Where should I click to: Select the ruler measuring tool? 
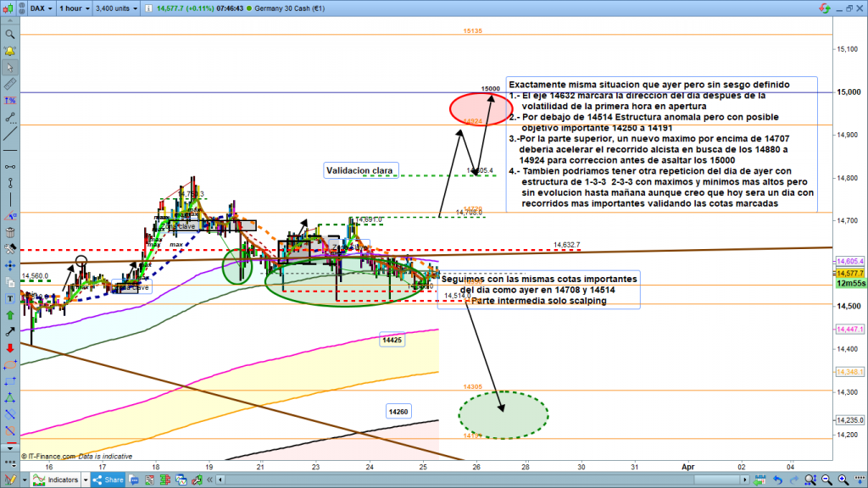coord(9,85)
